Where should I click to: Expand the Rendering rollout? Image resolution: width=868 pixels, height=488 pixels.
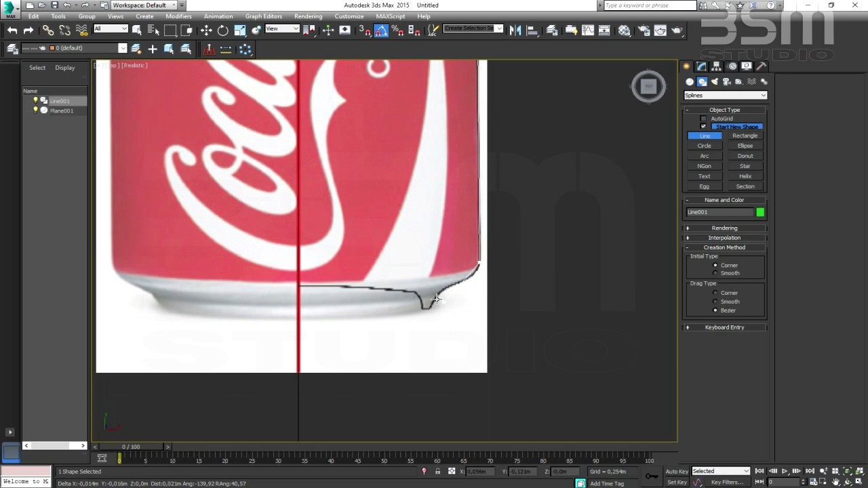click(724, 228)
